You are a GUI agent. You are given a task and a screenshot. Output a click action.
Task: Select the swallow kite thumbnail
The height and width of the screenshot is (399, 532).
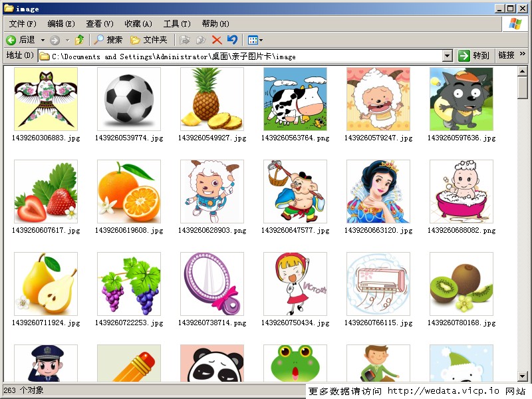(46, 99)
